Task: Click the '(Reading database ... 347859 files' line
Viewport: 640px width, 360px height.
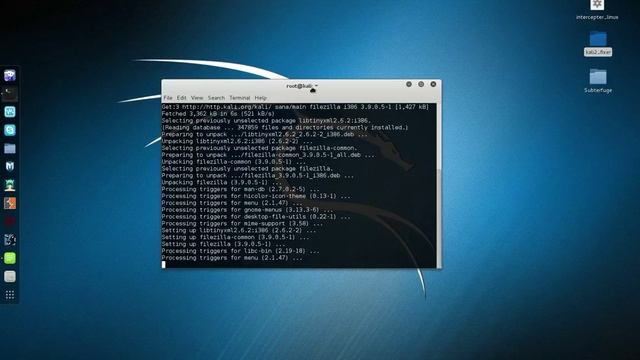Action: [285, 127]
